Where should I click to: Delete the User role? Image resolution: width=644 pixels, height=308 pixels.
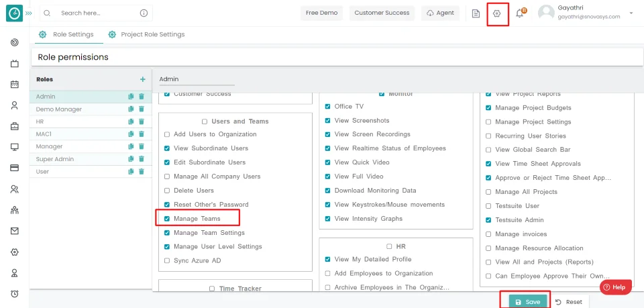pyautogui.click(x=142, y=171)
